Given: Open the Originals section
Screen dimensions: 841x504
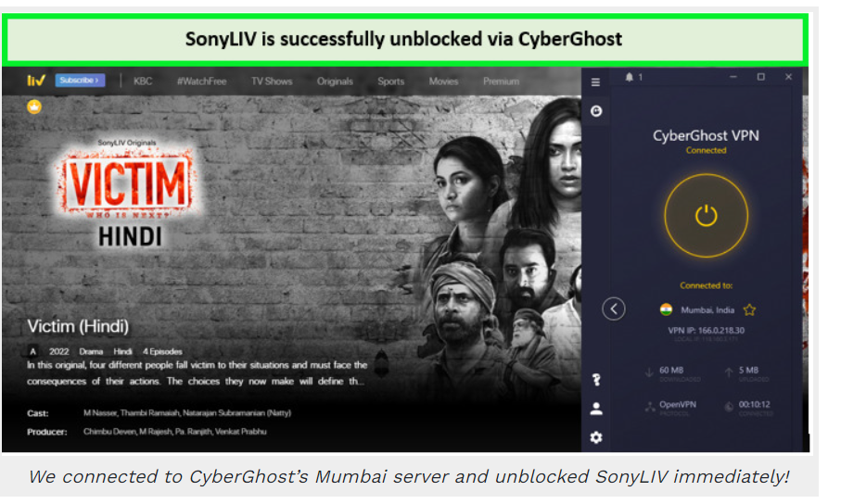Looking at the screenshot, I should coord(335,82).
